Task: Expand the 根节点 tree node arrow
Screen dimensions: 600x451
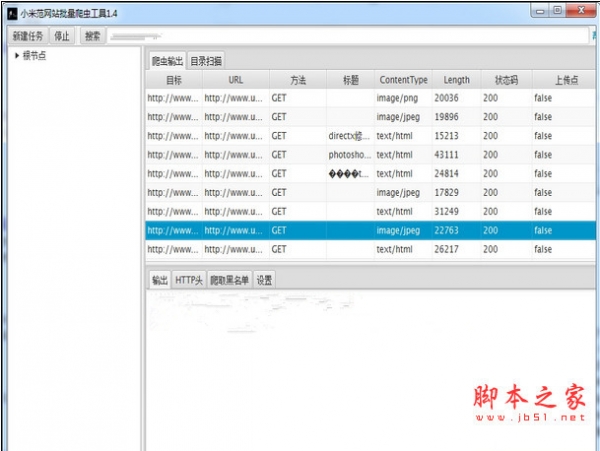Action: pyautogui.click(x=17, y=54)
